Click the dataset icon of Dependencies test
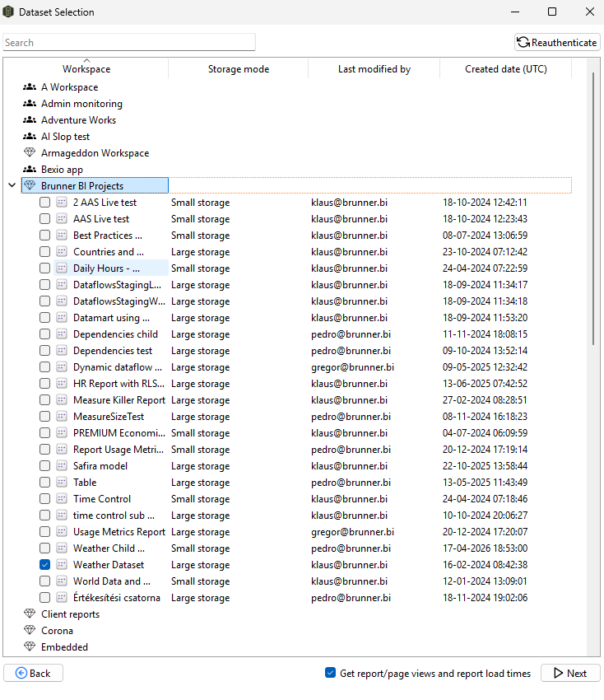Screen dimensions: 604x700 [x=62, y=351]
